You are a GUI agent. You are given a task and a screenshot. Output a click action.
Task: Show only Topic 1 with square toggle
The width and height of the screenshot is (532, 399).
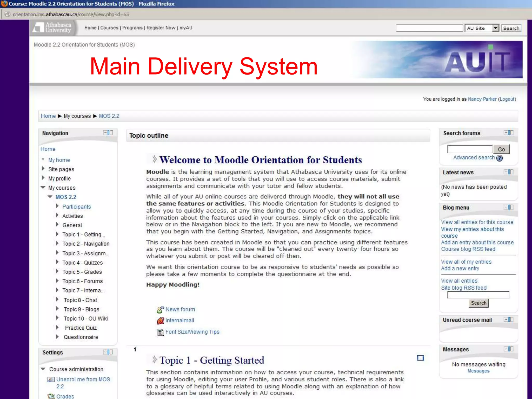coord(420,358)
